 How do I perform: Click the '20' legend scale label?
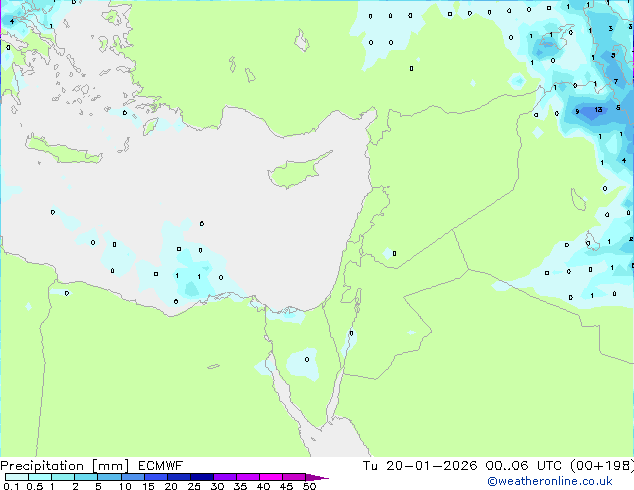coord(171,486)
